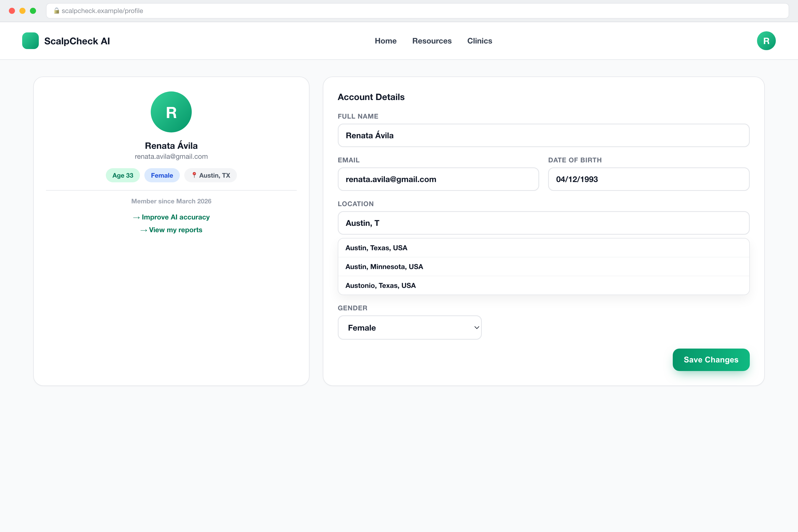Open the R user avatar in header

766,41
